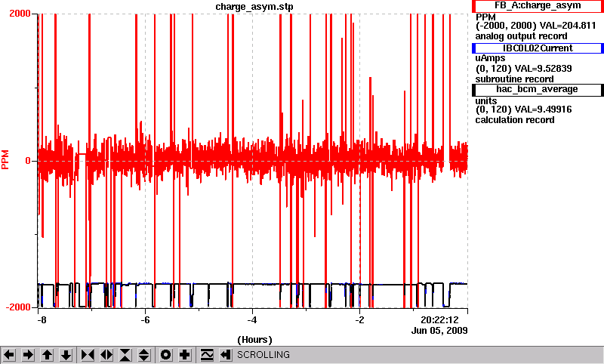Click the 0 y-axis label
Image resolution: width=604 pixels, height=364 pixels.
coord(28,161)
